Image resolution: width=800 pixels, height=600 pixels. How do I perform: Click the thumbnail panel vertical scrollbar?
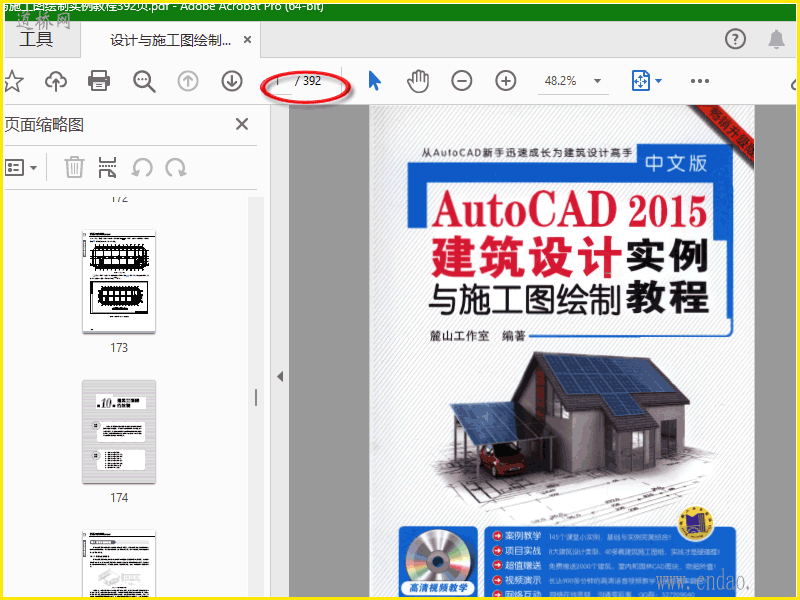[256, 397]
